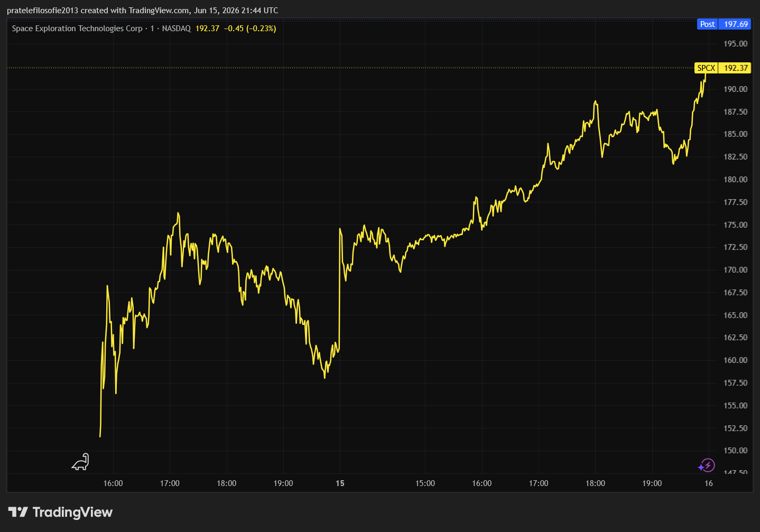
Task: Click the 170.00 price axis label
Action: (x=736, y=270)
